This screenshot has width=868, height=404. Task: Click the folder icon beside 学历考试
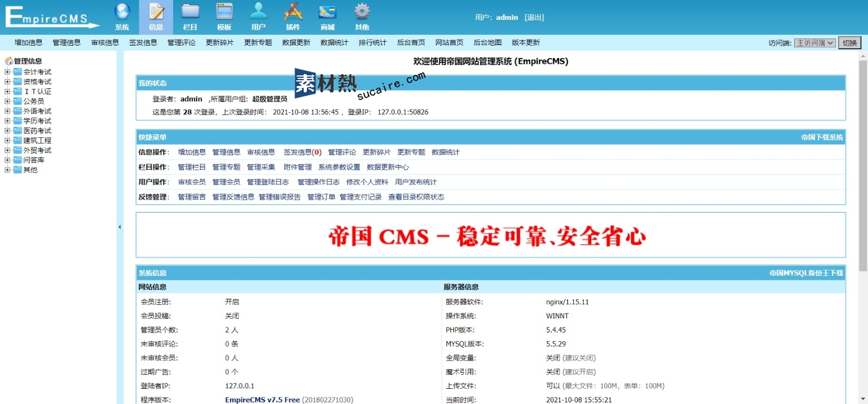point(18,120)
